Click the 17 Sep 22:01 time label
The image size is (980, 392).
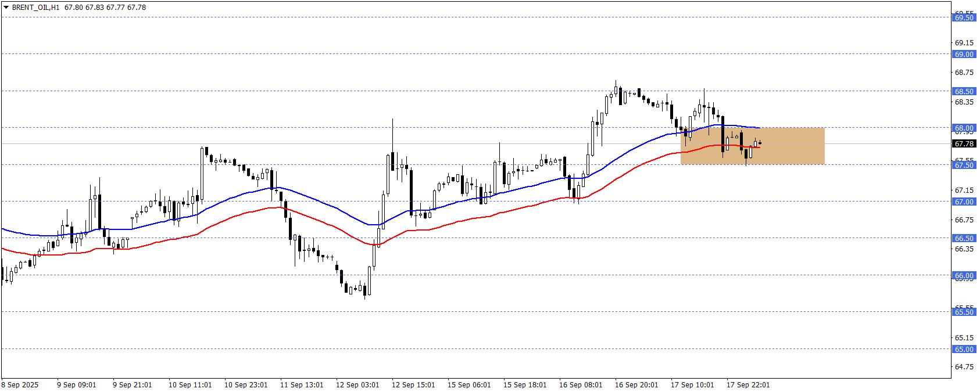748,384
